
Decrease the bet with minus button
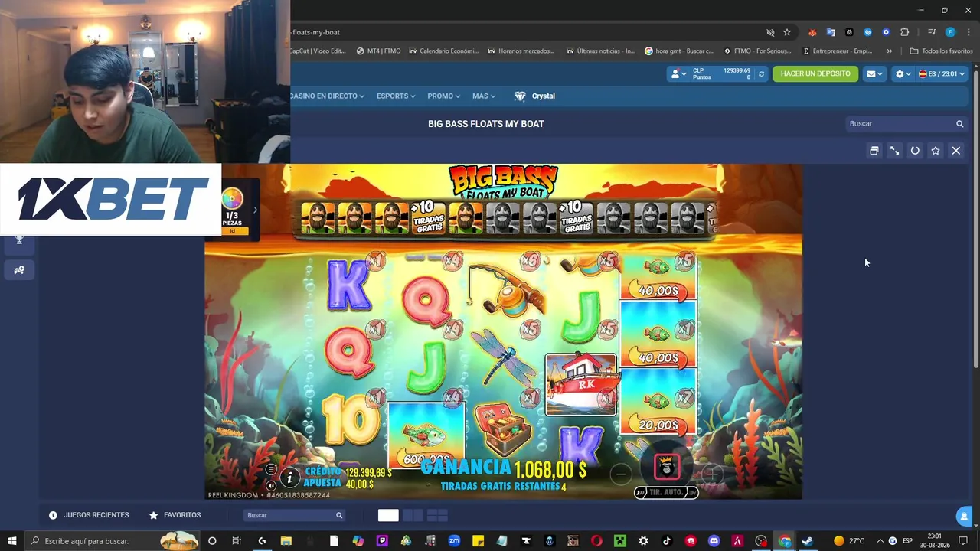pos(621,474)
